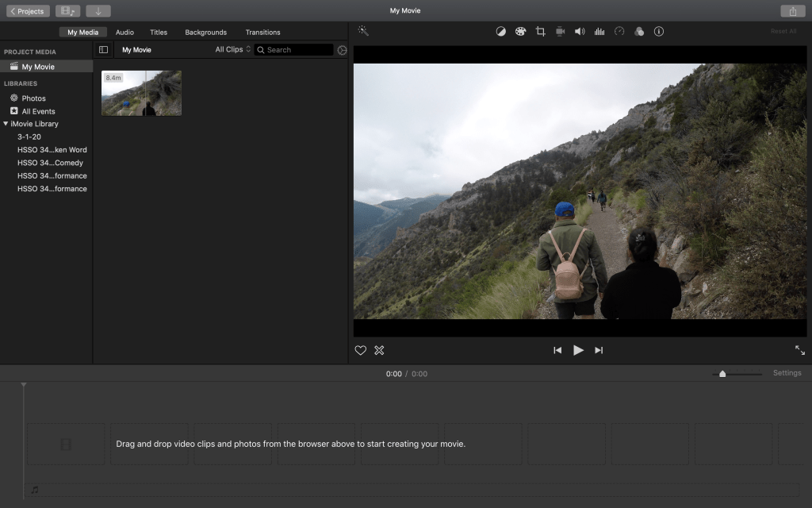Open the clip information inspector
This screenshot has height=508, width=812.
click(x=659, y=32)
